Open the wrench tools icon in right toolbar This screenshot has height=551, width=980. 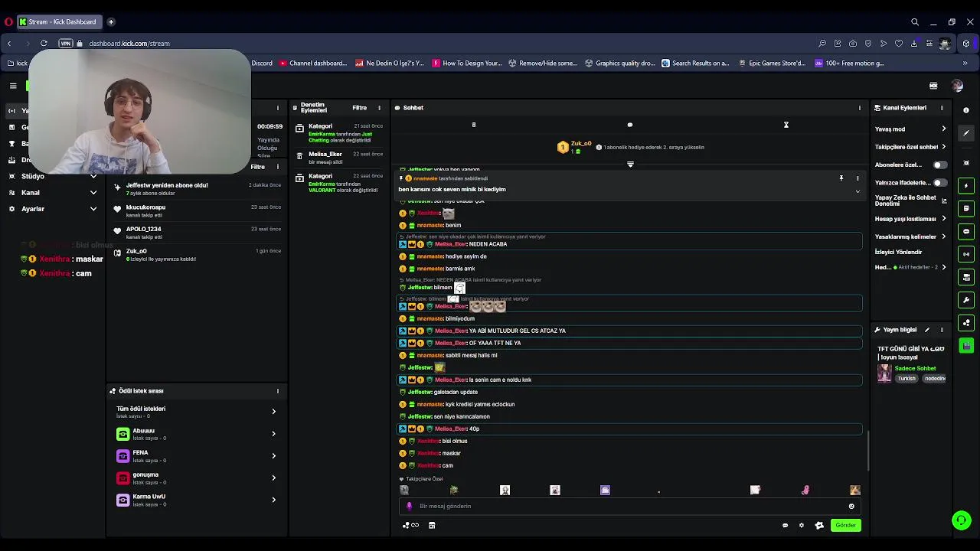(966, 300)
